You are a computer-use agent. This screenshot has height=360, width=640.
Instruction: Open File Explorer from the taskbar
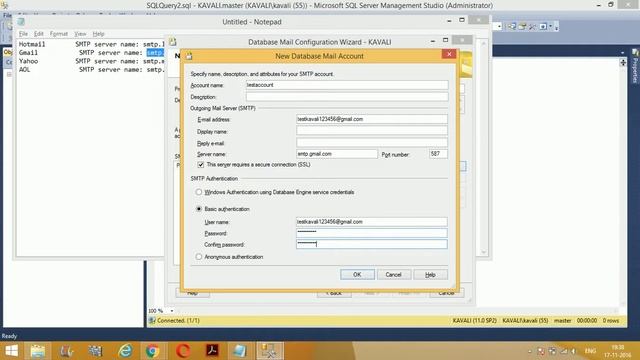(38, 351)
